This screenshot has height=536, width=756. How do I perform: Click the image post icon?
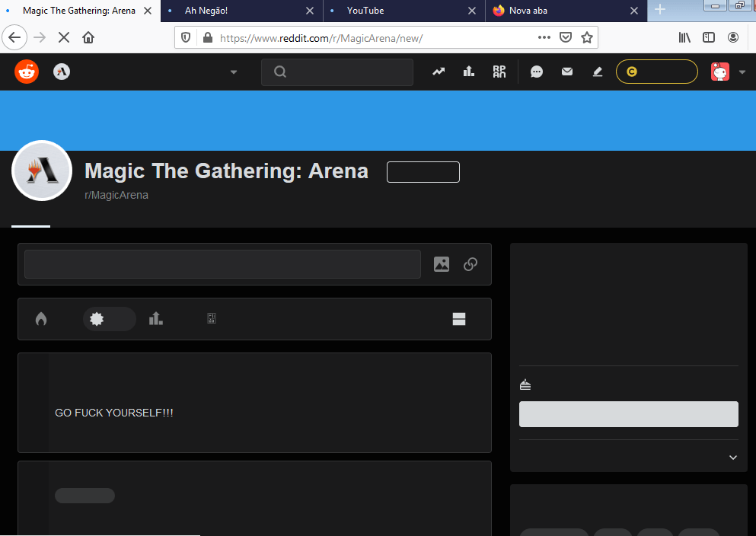pyautogui.click(x=442, y=264)
